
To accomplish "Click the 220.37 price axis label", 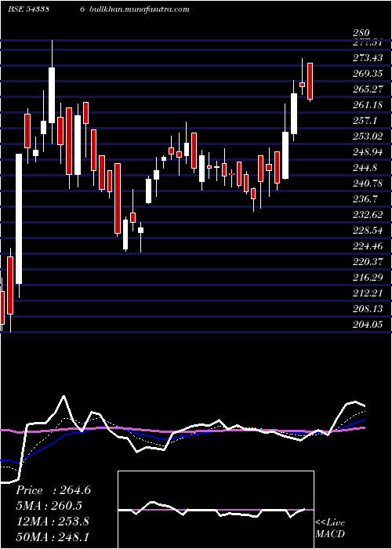I will coord(368,261).
